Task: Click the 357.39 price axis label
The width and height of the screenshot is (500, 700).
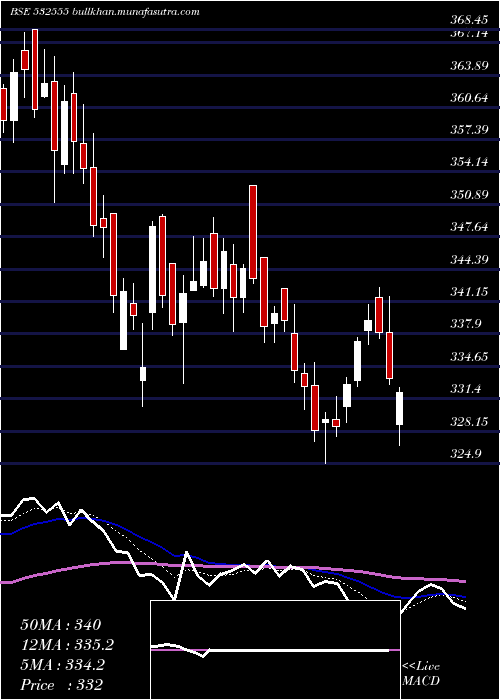Action: click(469, 130)
